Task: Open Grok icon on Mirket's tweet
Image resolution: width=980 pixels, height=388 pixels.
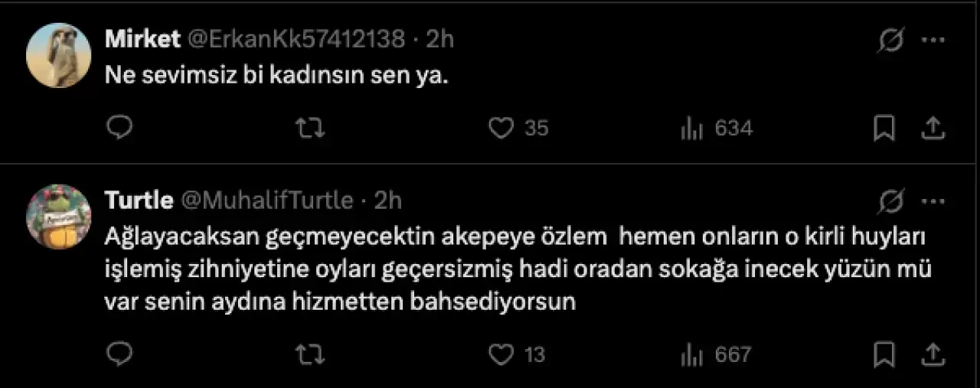Action: pyautogui.click(x=890, y=40)
